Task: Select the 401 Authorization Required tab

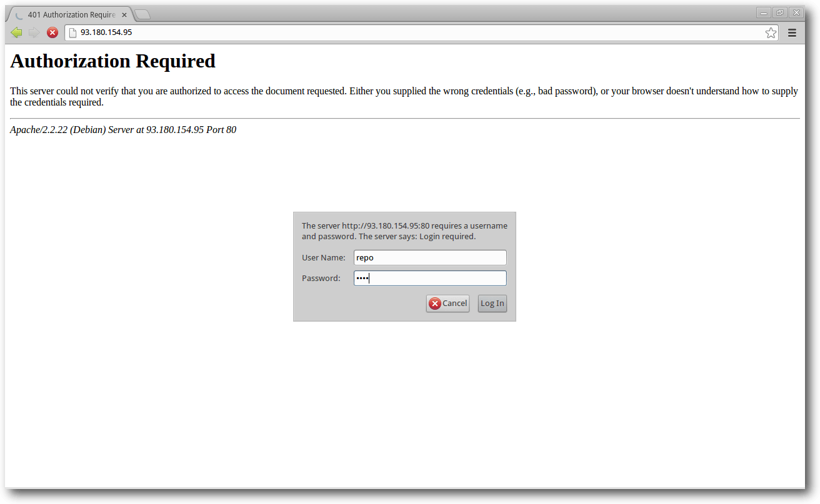Action: pyautogui.click(x=71, y=14)
